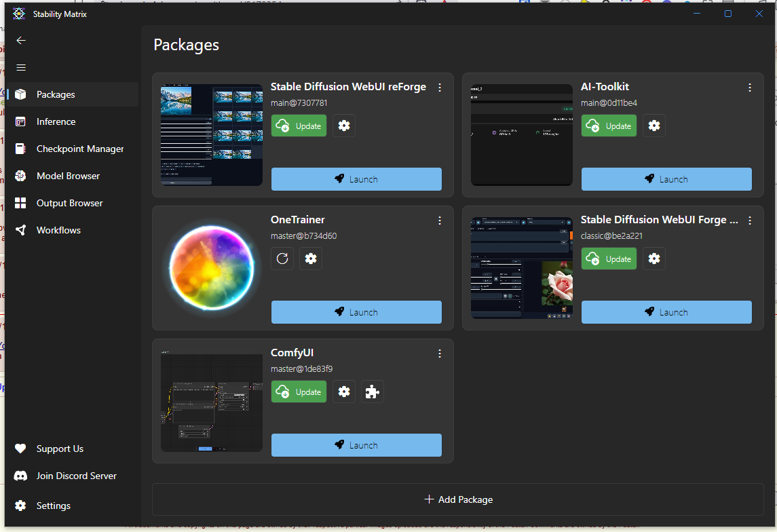The width and height of the screenshot is (777, 532).
Task: Click the ComfyUI title text
Action: 292,353
